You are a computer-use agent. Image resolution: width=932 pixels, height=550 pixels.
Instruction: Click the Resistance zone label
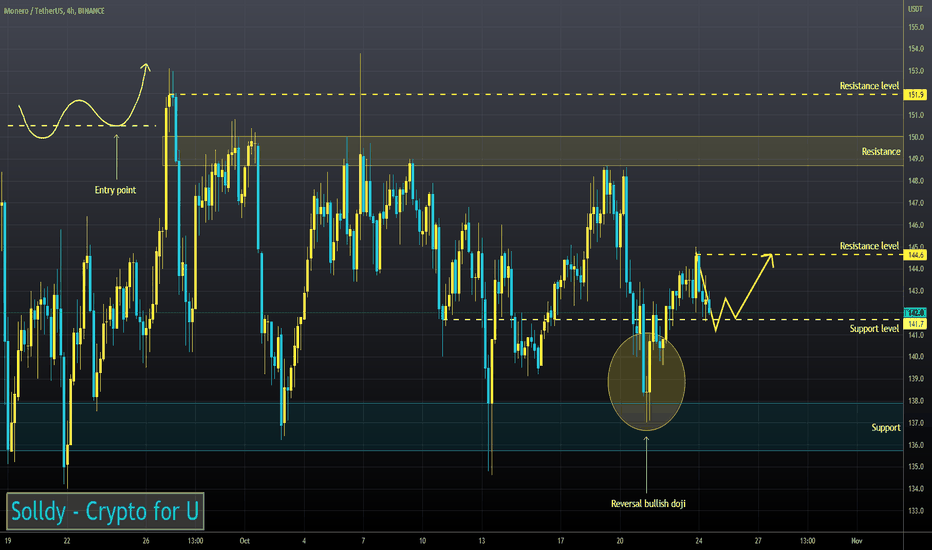click(881, 152)
